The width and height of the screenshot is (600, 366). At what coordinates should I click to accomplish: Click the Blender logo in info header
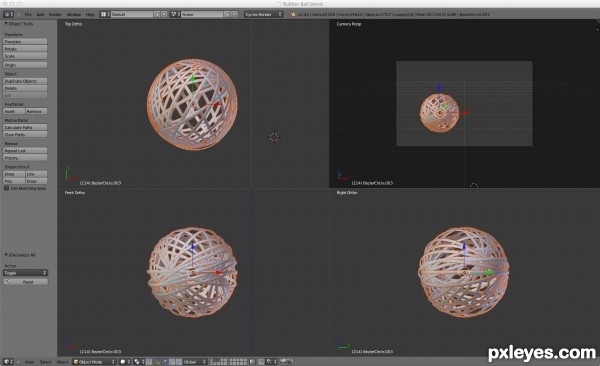click(293, 15)
